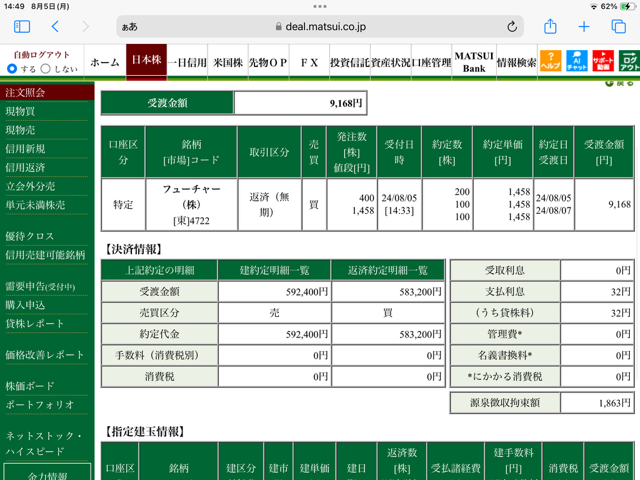Click 受付日時 24/08/05 [14:33] cell
The width and height of the screenshot is (640, 480).
(x=399, y=204)
